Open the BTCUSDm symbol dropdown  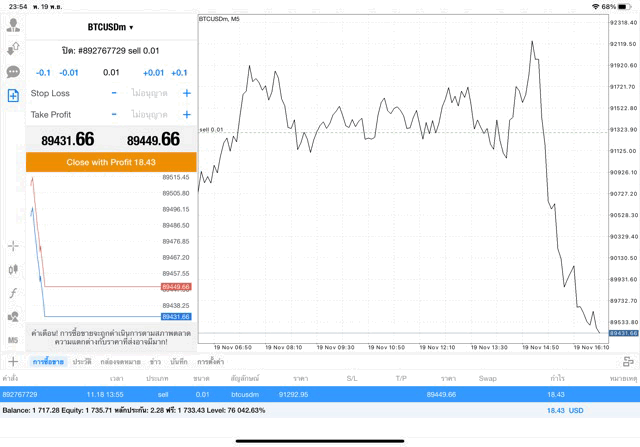(x=110, y=27)
